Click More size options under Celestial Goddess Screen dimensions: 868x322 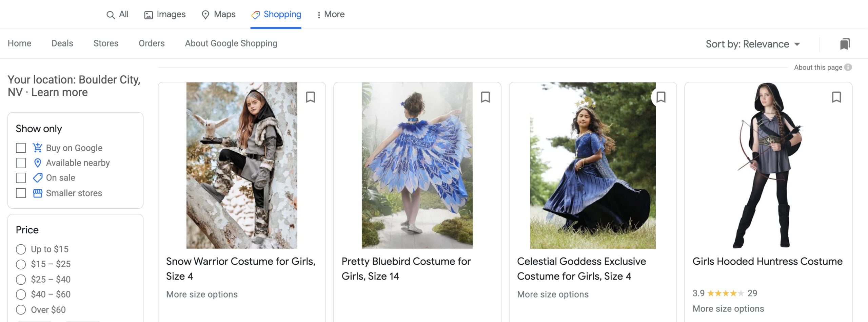[553, 294]
